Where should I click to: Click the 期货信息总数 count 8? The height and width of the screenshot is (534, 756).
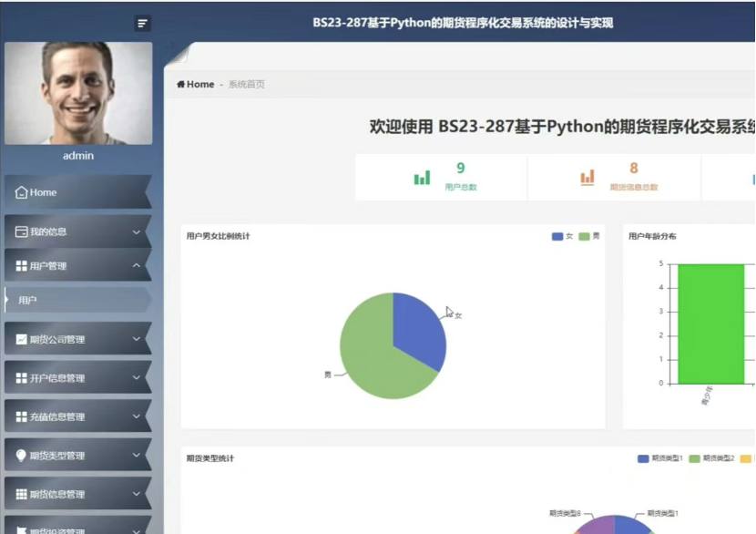point(634,168)
